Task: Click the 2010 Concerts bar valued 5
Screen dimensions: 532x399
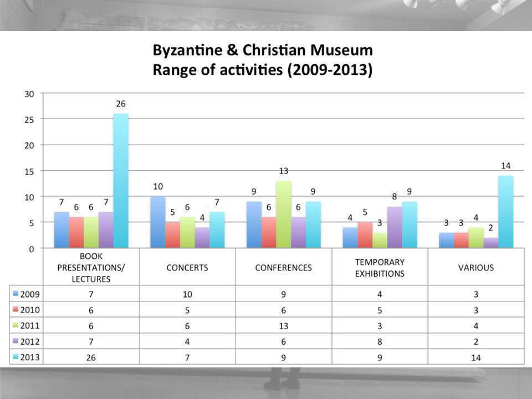Action: pos(172,235)
